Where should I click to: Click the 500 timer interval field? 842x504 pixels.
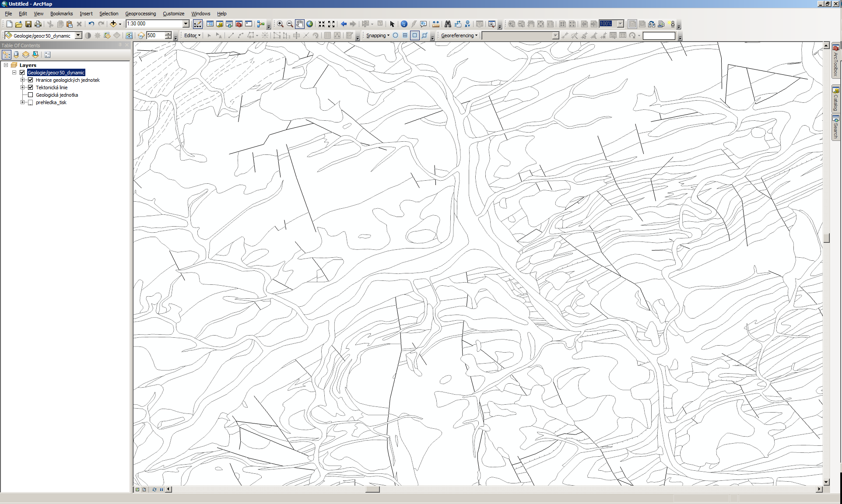coord(155,35)
